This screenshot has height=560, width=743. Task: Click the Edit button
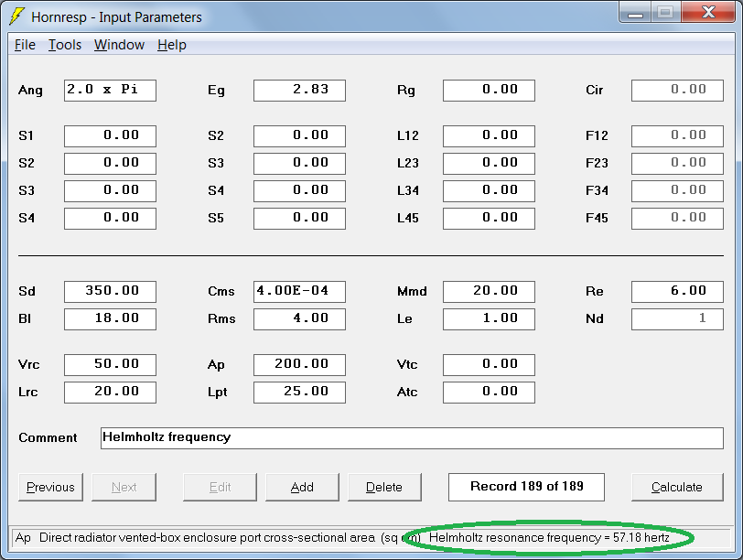coord(220,487)
